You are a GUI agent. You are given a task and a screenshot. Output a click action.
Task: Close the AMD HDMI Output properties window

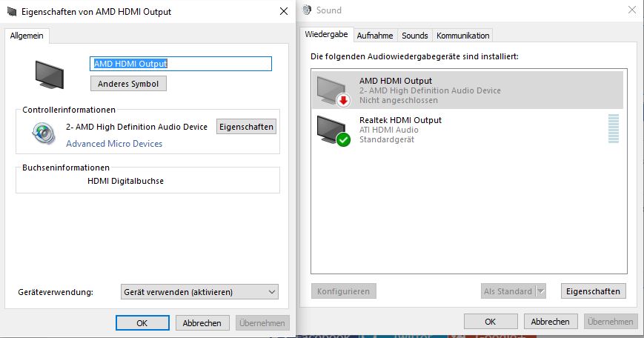[x=284, y=11]
